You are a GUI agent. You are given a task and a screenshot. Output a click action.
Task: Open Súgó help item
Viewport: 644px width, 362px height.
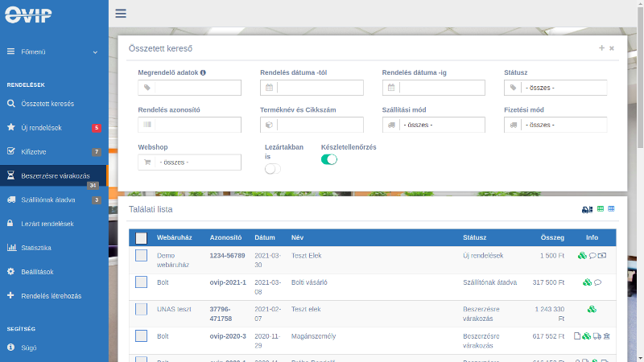coord(54,348)
